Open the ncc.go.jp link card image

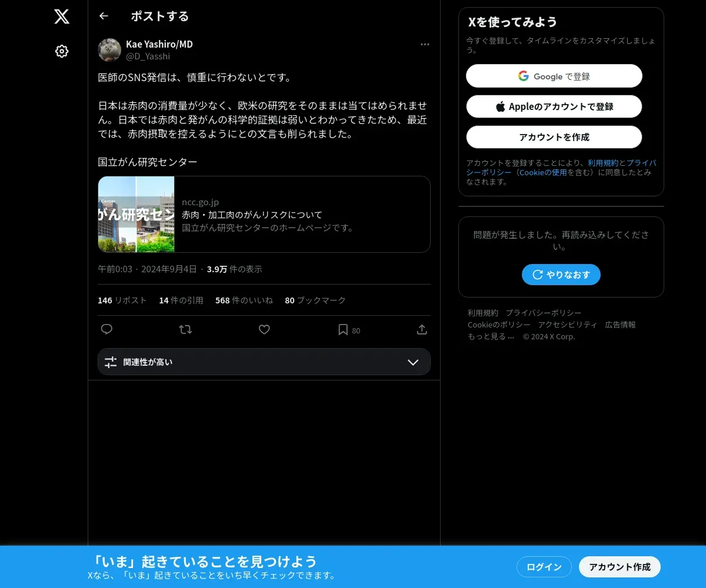point(136,214)
